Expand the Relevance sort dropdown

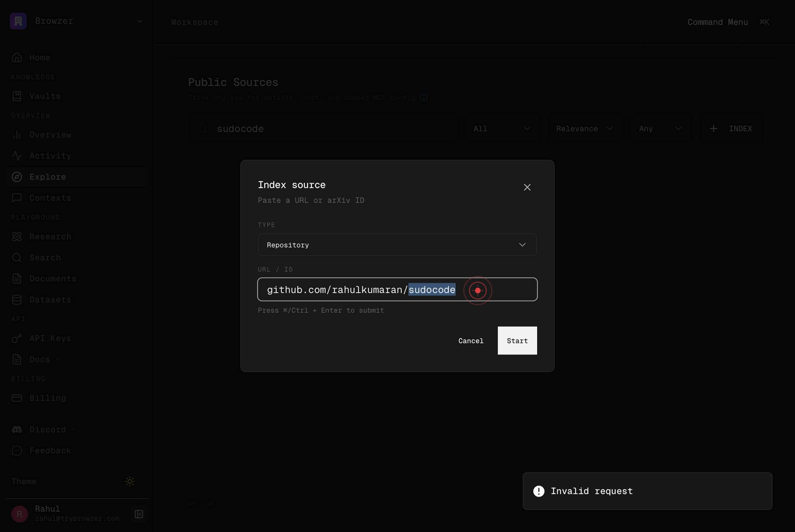click(x=585, y=129)
